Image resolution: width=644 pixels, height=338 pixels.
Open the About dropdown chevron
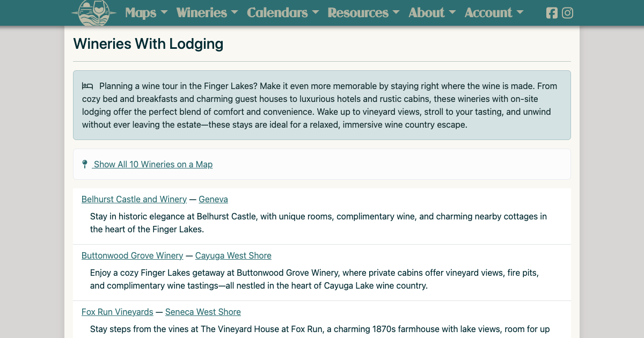point(452,13)
